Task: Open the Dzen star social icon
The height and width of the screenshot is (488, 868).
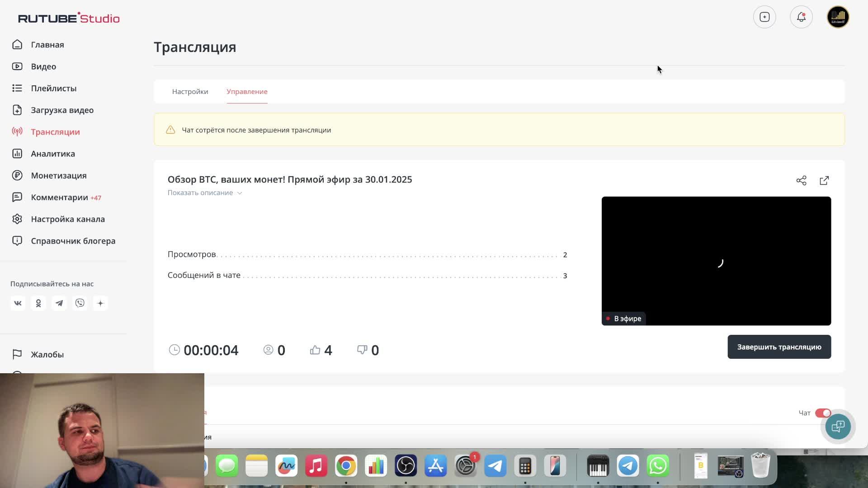Action: [x=100, y=303]
